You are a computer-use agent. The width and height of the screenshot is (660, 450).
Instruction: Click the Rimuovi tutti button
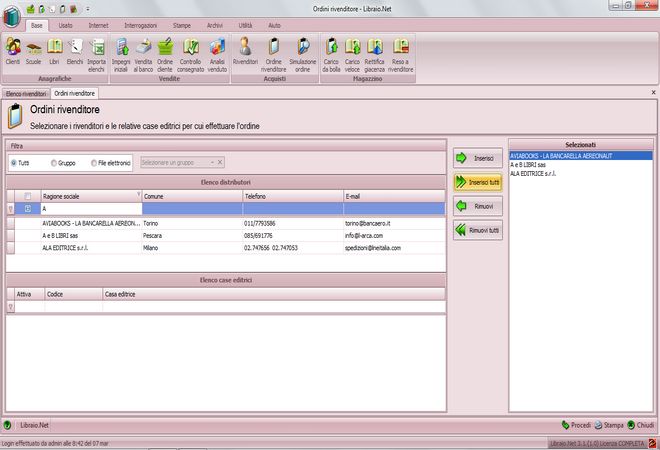pos(478,230)
